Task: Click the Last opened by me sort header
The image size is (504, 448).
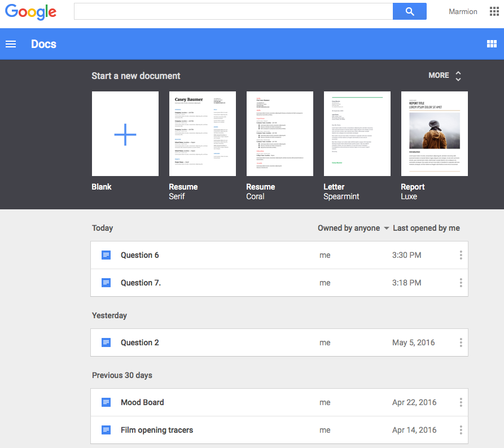Action: tap(426, 228)
